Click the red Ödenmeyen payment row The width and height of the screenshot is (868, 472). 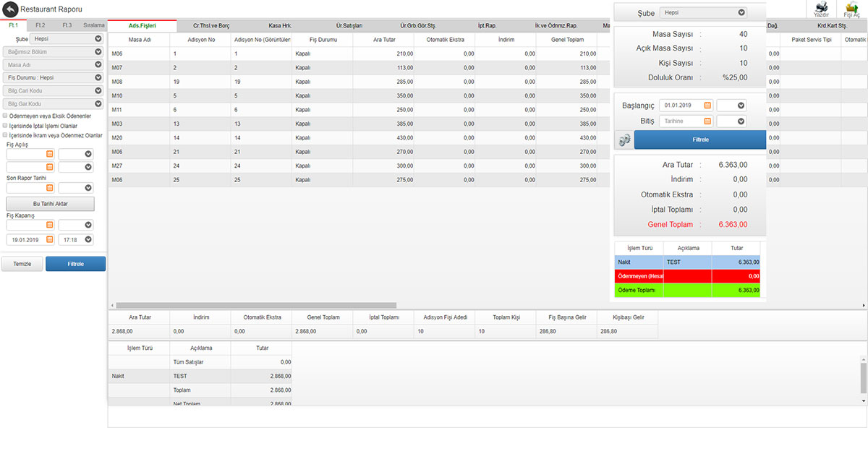687,276
